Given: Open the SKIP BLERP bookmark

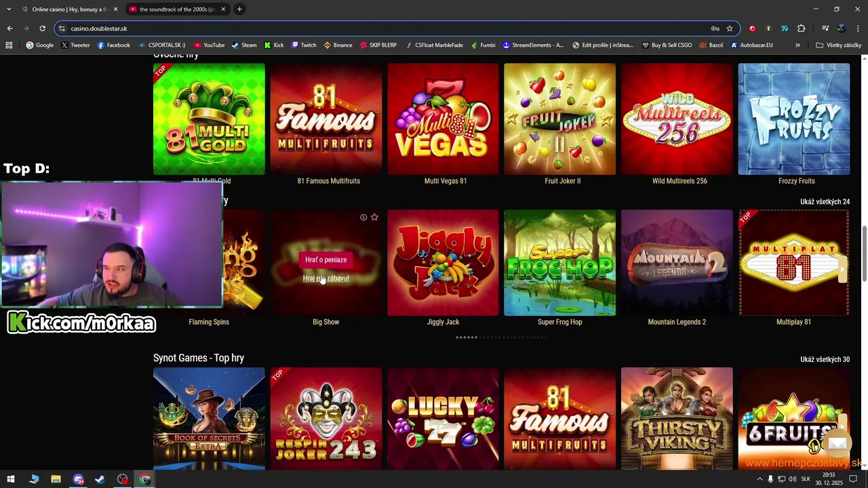Looking at the screenshot, I should coord(378,45).
